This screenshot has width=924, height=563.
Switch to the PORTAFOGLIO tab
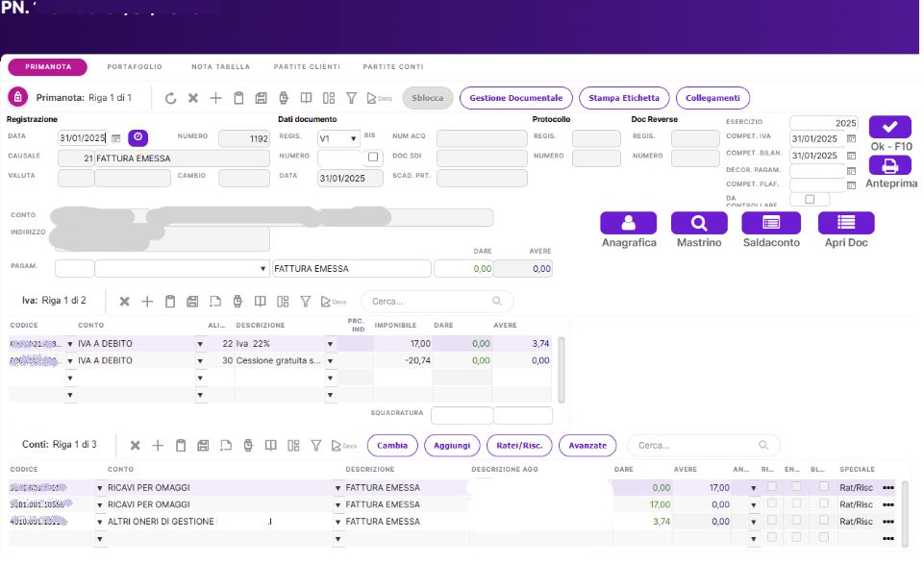pyautogui.click(x=135, y=67)
